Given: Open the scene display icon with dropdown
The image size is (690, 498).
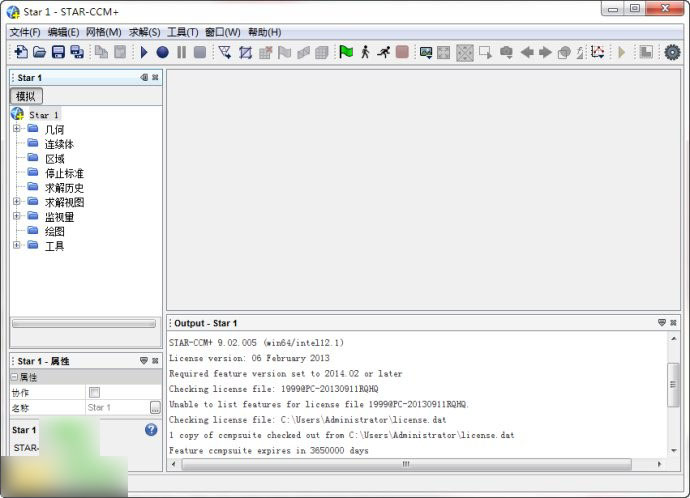Looking at the screenshot, I should pyautogui.click(x=426, y=53).
